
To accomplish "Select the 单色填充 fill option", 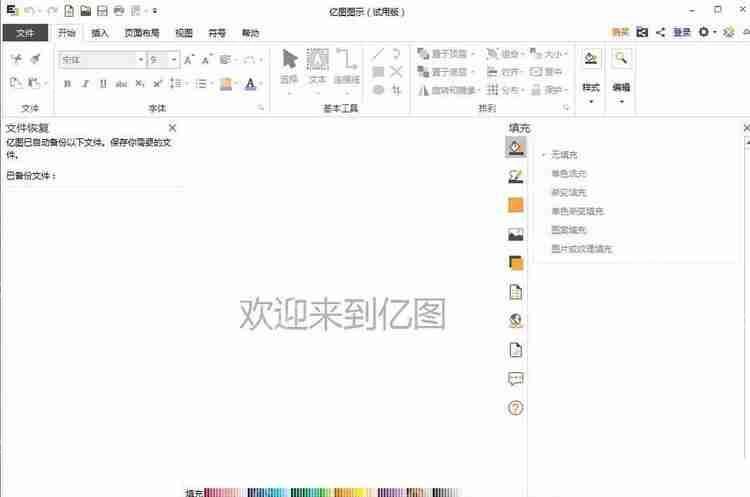I will [569, 173].
